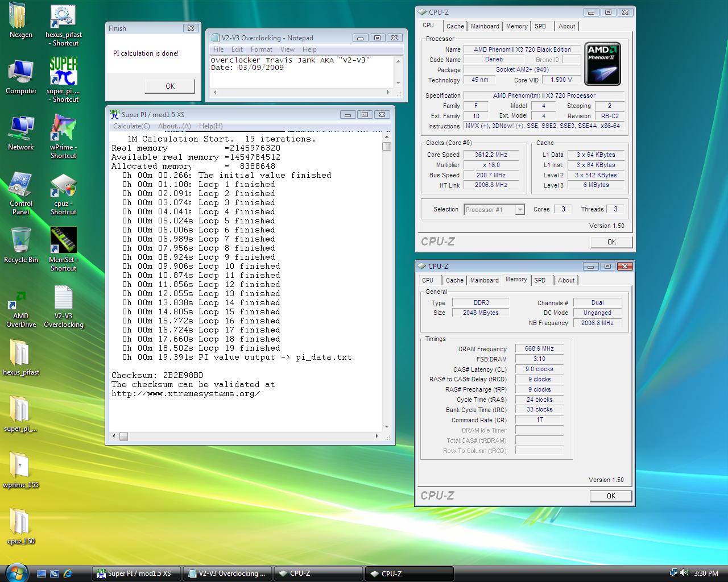The height and width of the screenshot is (582, 728).
Task: Click the network tray icon
Action: 673,573
